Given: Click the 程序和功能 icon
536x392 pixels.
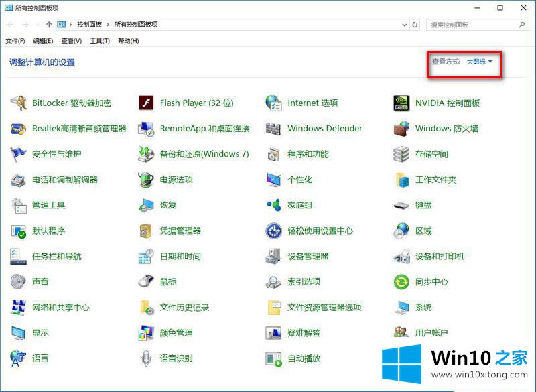Looking at the screenshot, I should tap(274, 154).
